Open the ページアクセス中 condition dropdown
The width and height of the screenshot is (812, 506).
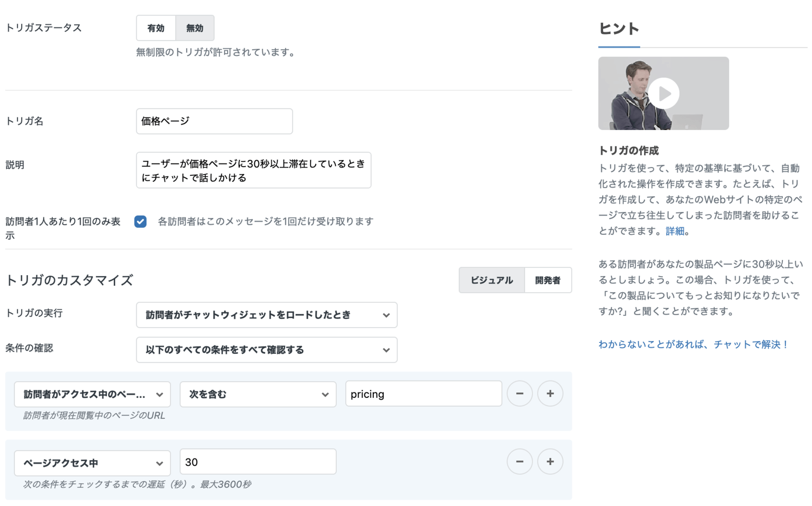tap(92, 463)
